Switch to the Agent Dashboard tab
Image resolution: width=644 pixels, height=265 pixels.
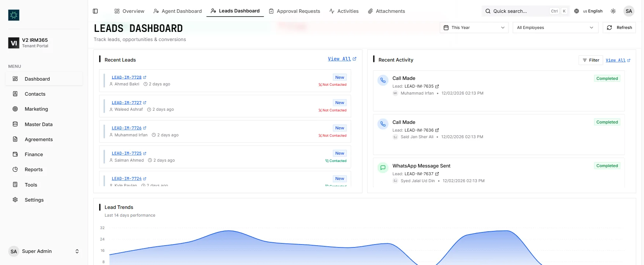point(178,11)
